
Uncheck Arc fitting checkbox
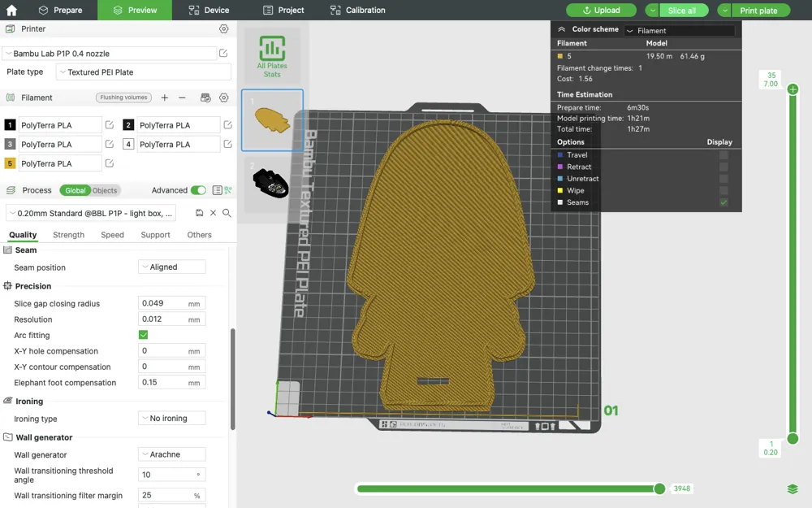[x=144, y=335]
